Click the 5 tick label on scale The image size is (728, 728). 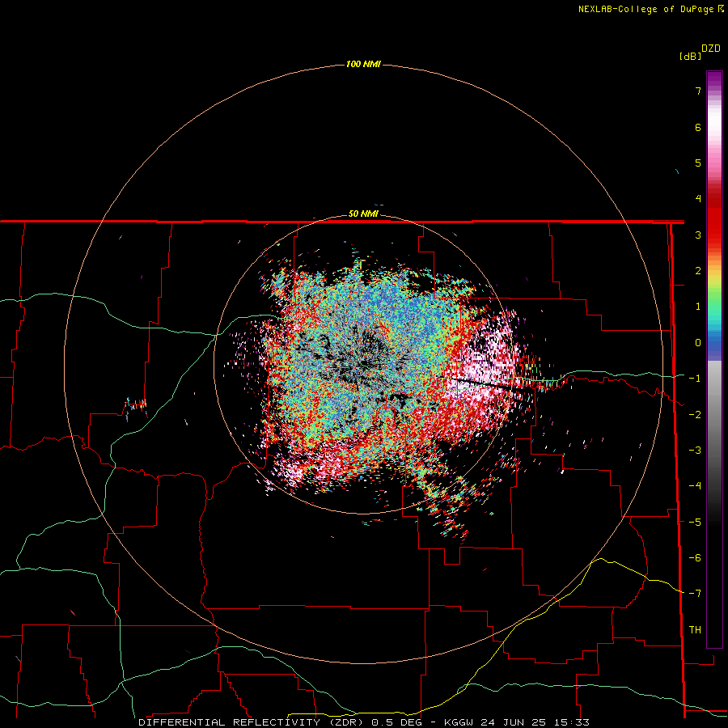pyautogui.click(x=698, y=163)
